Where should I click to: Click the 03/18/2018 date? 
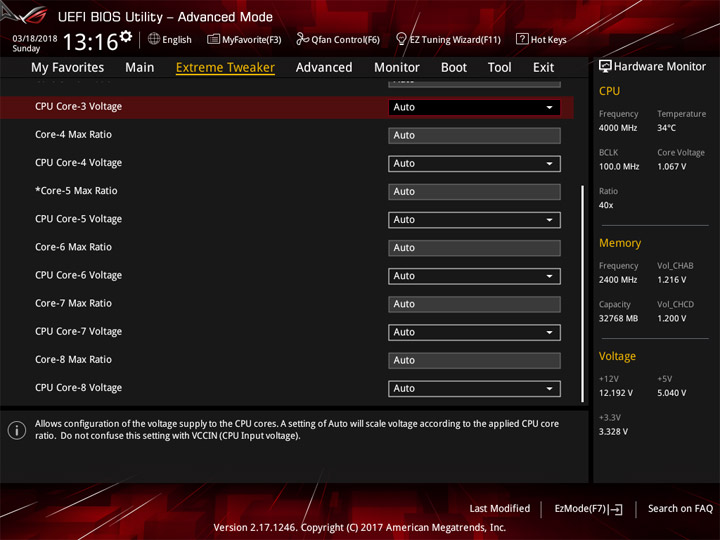click(x=35, y=39)
